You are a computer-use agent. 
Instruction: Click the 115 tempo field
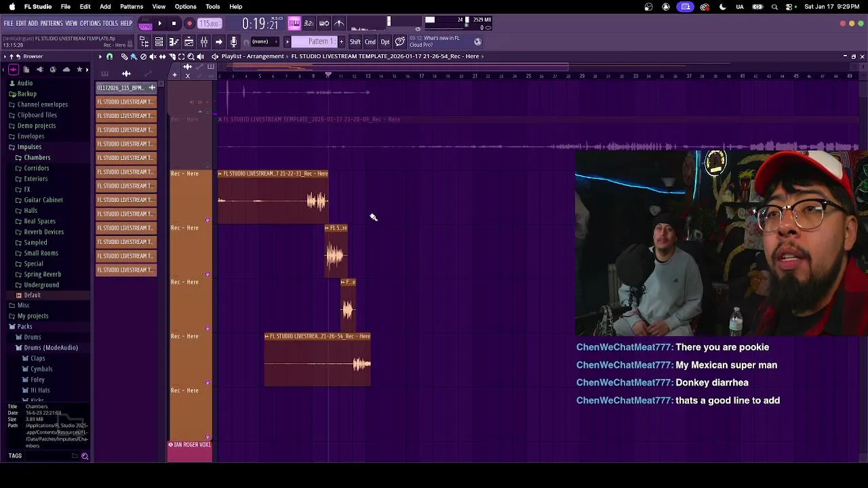(209, 23)
